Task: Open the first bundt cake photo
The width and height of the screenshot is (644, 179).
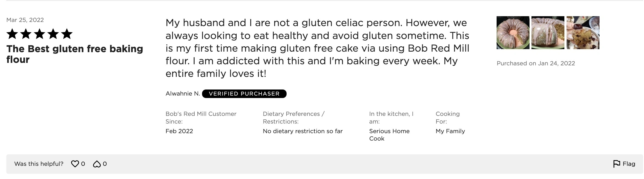Action: tap(513, 33)
